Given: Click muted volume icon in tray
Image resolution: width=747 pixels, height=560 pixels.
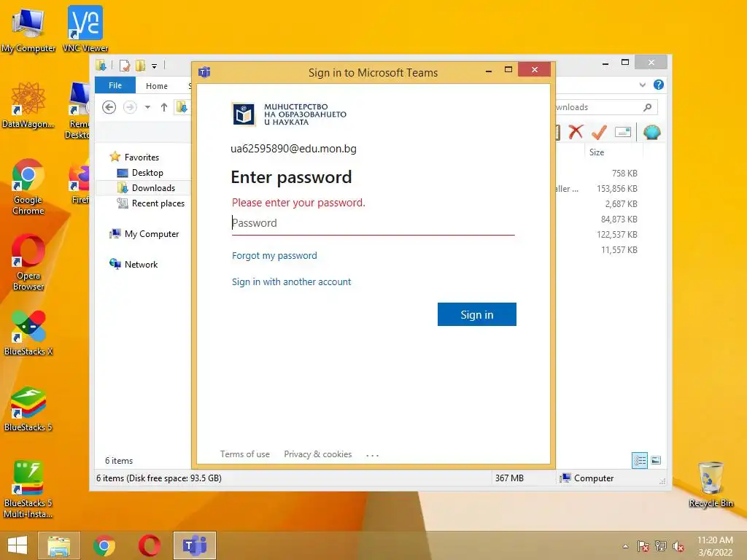Looking at the screenshot, I should (x=678, y=546).
